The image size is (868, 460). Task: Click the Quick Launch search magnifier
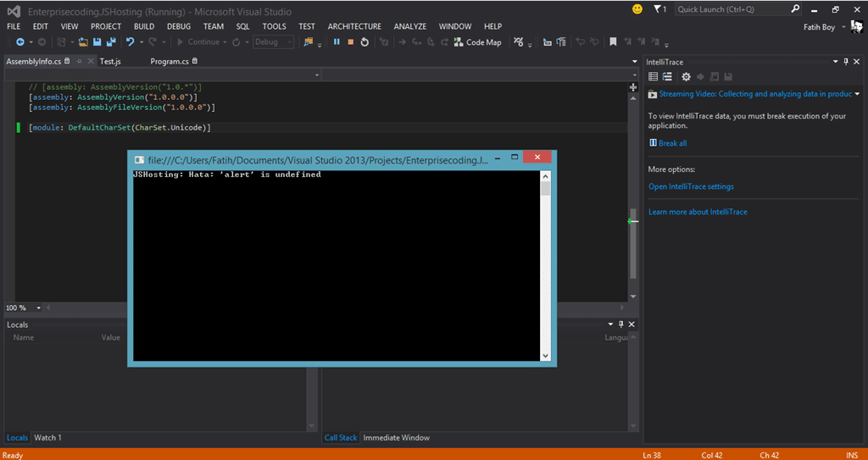(795, 8)
